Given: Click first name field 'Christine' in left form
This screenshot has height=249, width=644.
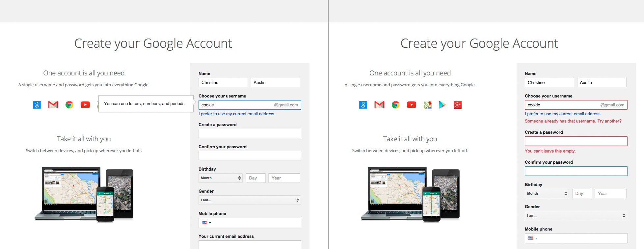Looking at the screenshot, I should (x=223, y=82).
